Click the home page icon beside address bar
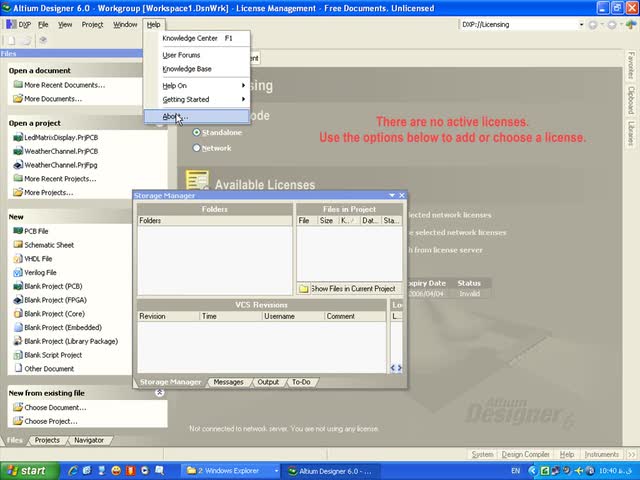This screenshot has height=480, width=640. [x=631, y=24]
